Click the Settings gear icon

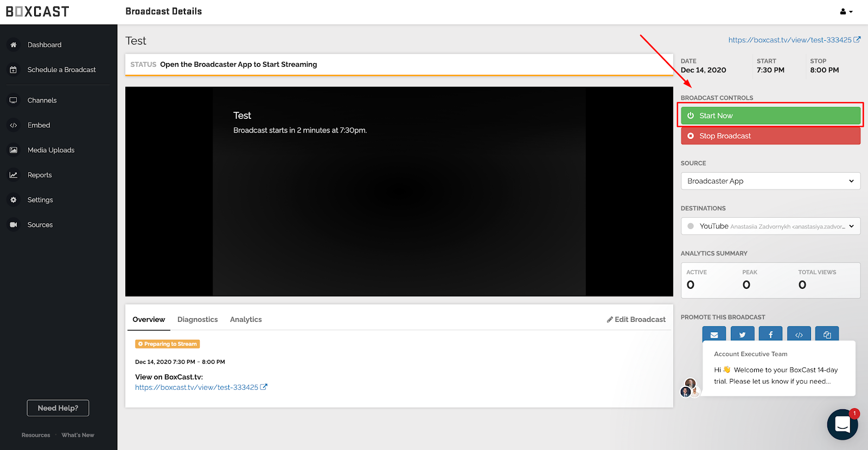(14, 200)
